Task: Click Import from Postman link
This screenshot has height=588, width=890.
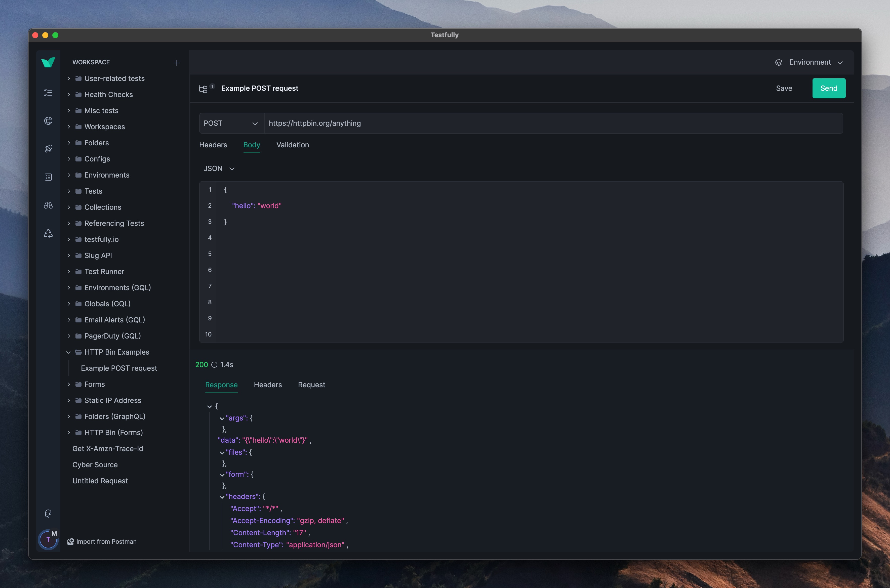Action: click(x=106, y=541)
